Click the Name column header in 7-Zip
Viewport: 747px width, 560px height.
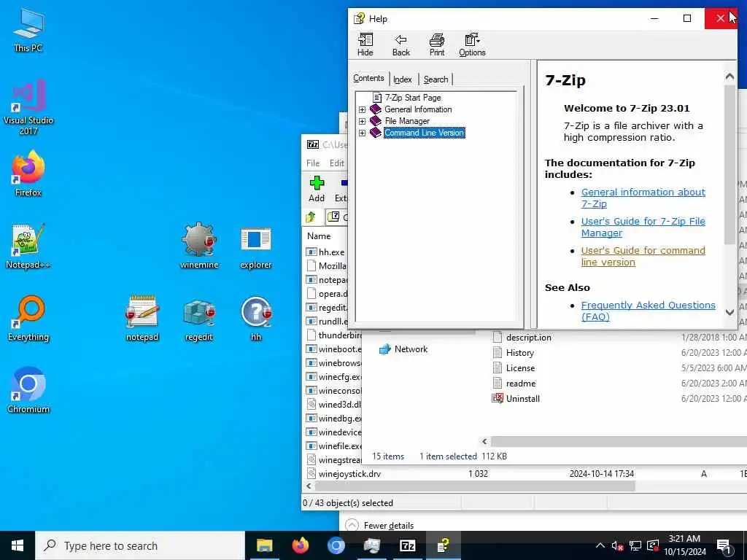[319, 236]
